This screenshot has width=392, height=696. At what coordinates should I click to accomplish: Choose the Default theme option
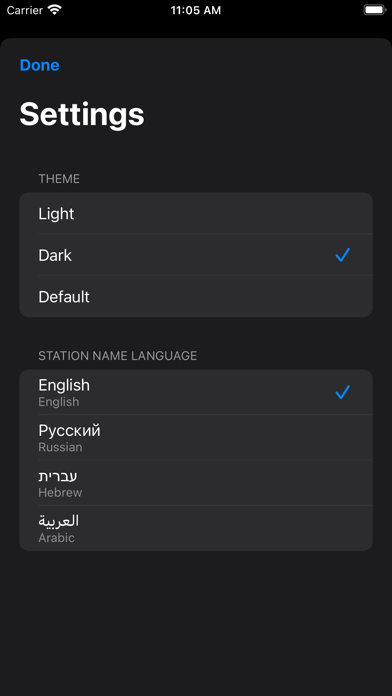click(196, 296)
